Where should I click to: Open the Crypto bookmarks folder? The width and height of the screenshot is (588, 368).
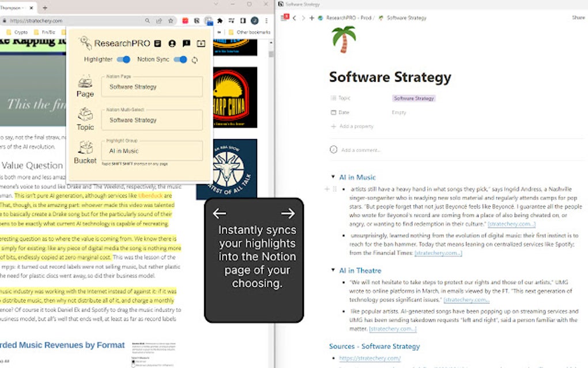click(x=17, y=32)
